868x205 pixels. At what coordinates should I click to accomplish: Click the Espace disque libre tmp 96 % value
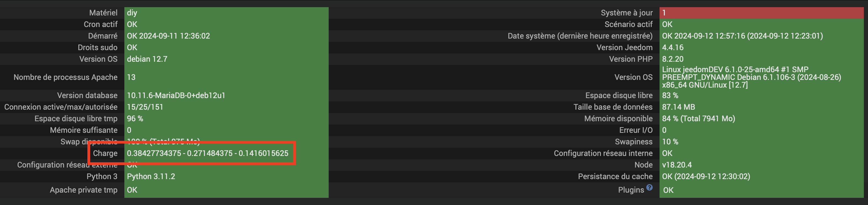point(135,118)
